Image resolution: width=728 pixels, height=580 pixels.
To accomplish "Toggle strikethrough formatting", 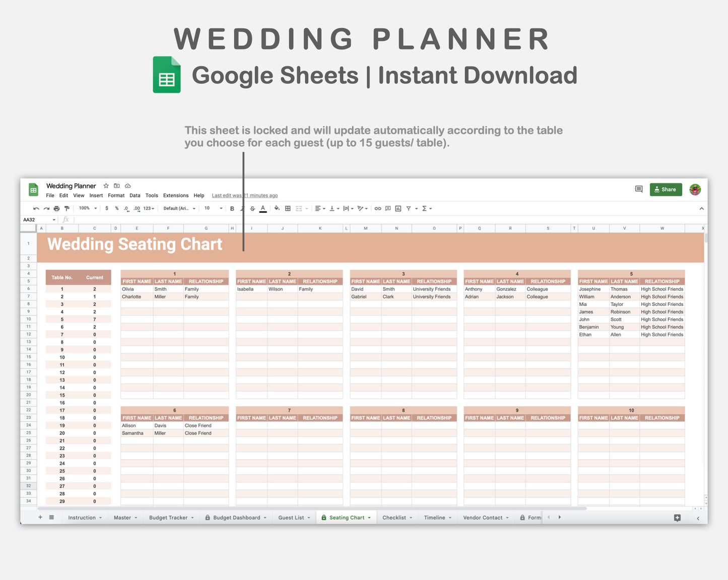I will pos(252,208).
